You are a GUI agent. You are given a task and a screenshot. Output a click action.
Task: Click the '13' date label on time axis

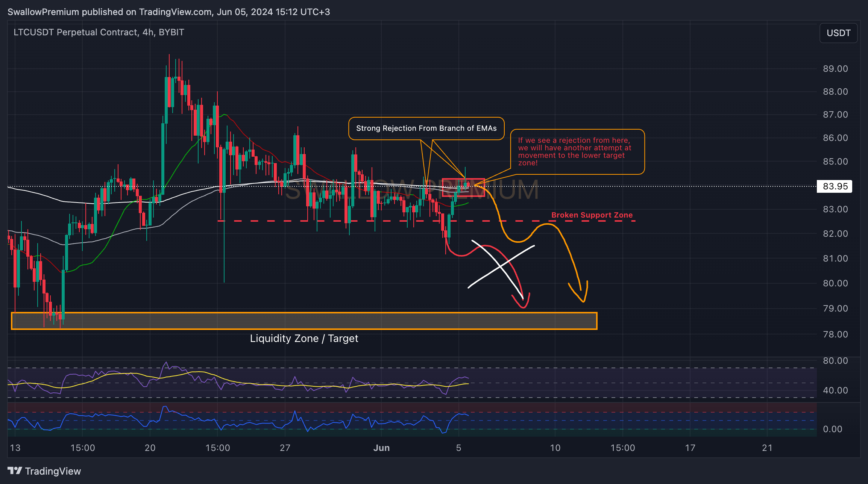point(15,448)
